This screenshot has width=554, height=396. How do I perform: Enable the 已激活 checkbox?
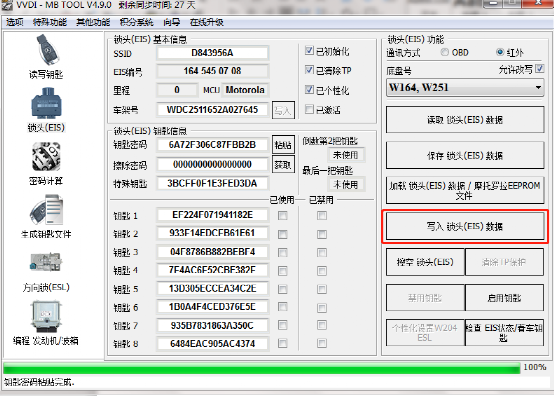coord(309,109)
